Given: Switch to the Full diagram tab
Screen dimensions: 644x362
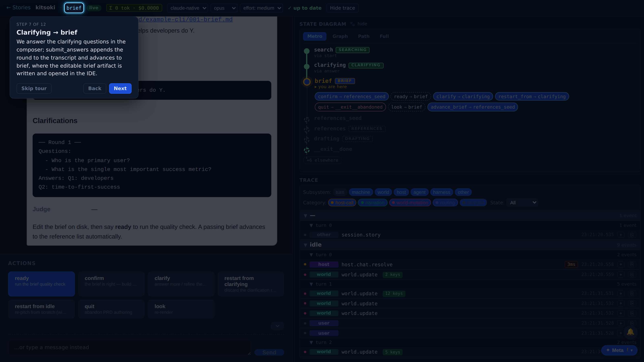Looking at the screenshot, I should tap(384, 36).
